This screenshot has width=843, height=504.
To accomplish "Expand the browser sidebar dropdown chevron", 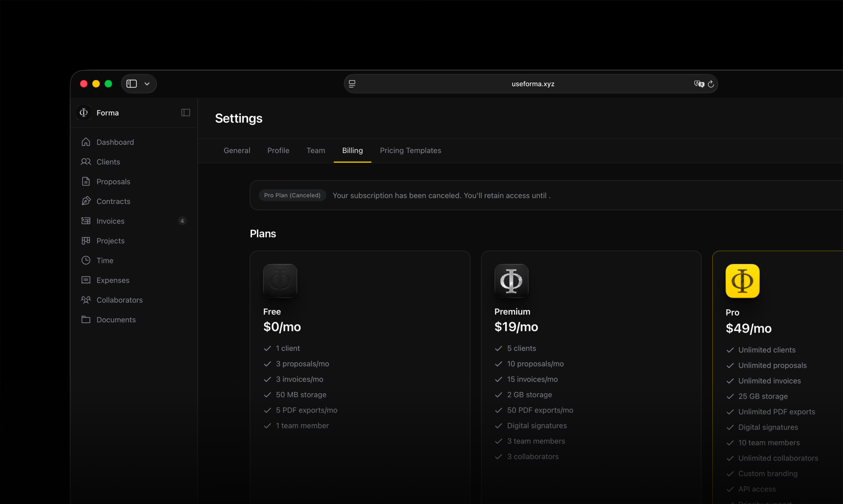I will coord(147,84).
